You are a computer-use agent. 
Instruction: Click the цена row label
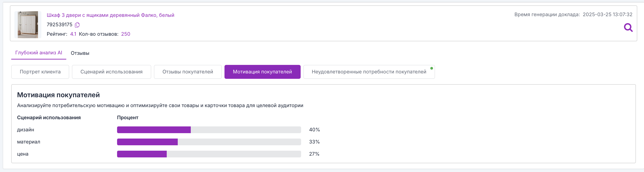(x=23, y=154)
